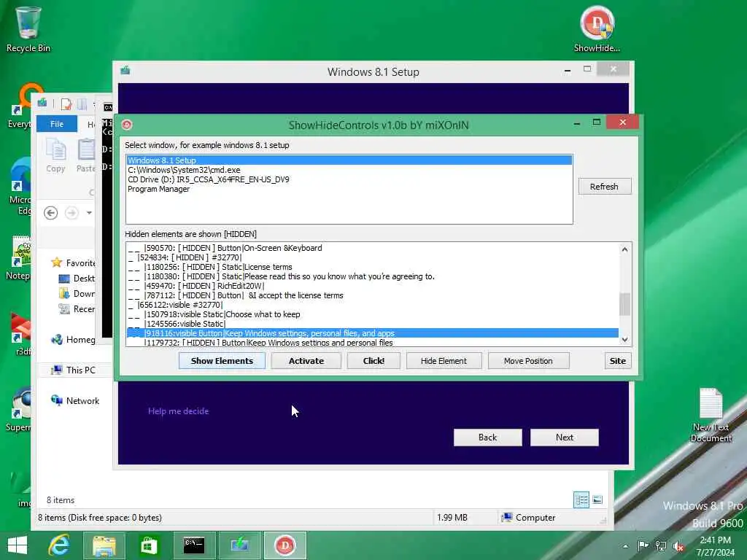Switch Explorer to details view icon
Screen dimensions: 747x560
coord(581,500)
